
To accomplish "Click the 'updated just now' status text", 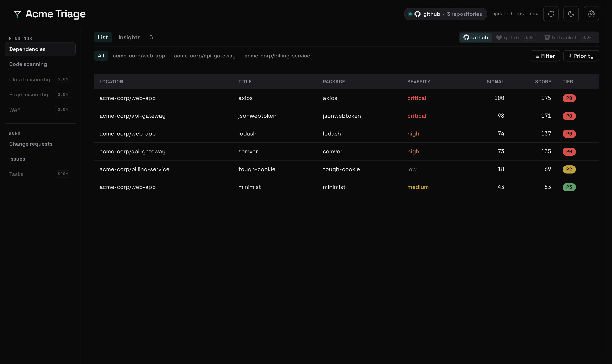I will pos(515,14).
